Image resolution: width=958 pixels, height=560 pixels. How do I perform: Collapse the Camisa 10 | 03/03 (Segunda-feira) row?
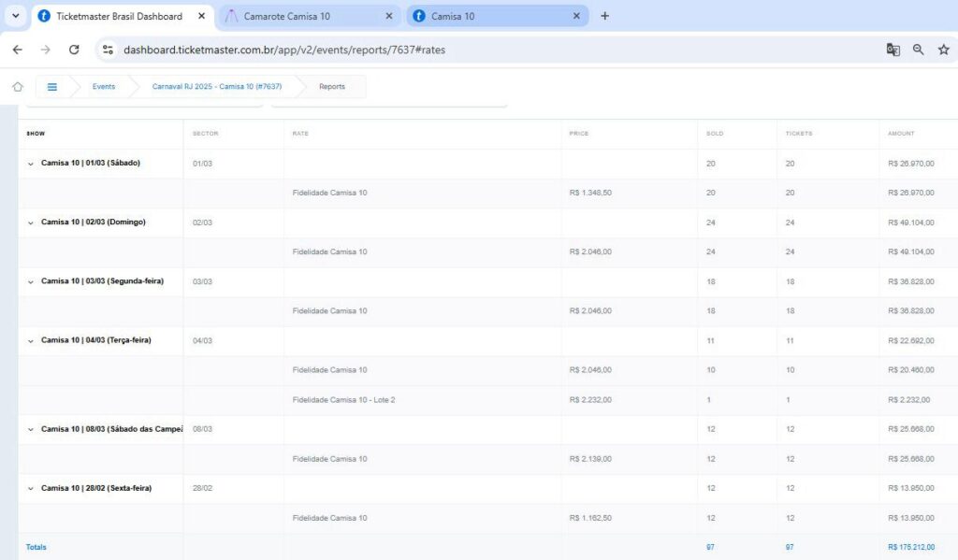click(31, 282)
